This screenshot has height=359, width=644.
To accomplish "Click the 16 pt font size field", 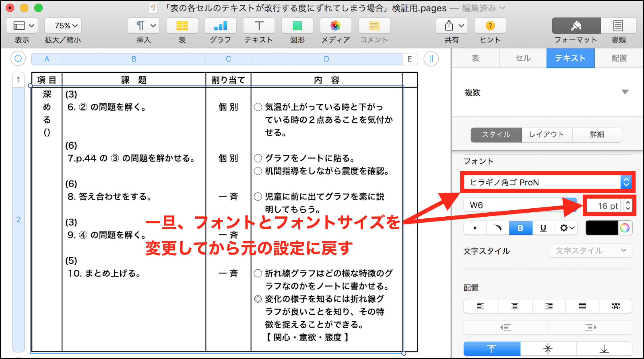I will point(605,206).
